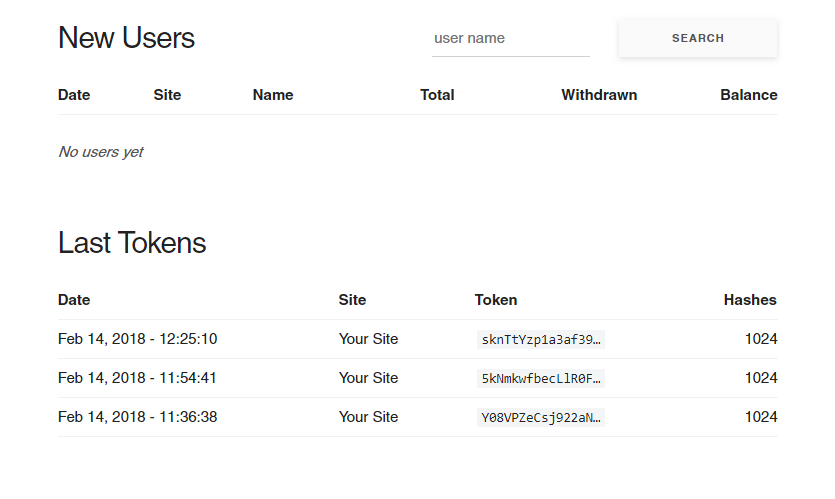Select the row dated Feb 14, 2018 - 12:25:10
The width and height of the screenshot is (835, 499).
point(138,339)
